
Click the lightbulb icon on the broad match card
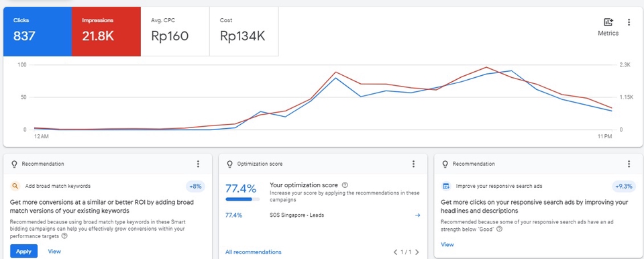tap(14, 164)
